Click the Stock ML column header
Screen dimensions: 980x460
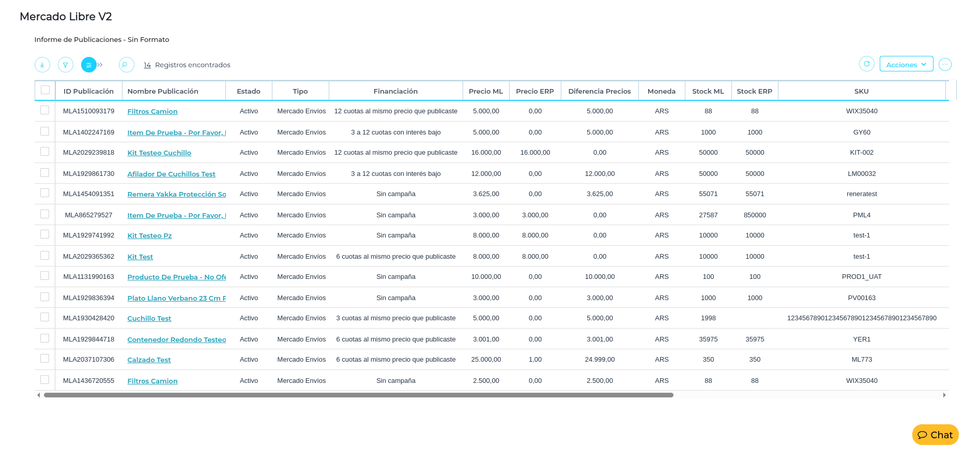click(x=708, y=91)
